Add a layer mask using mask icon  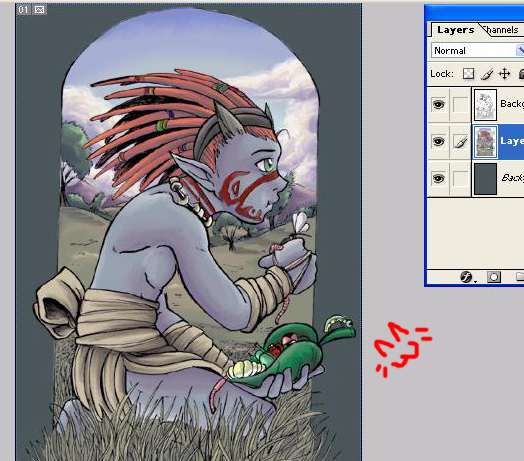(494, 277)
